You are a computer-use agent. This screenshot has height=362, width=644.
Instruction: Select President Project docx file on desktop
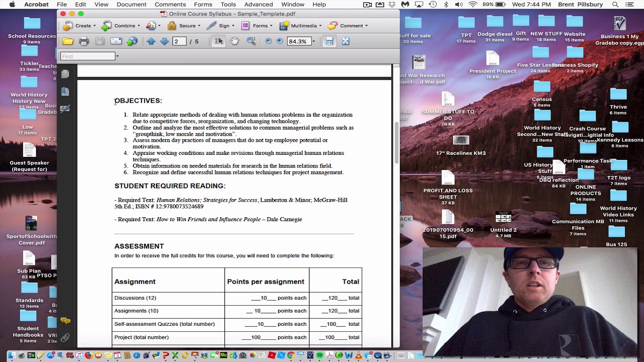pyautogui.click(x=493, y=65)
